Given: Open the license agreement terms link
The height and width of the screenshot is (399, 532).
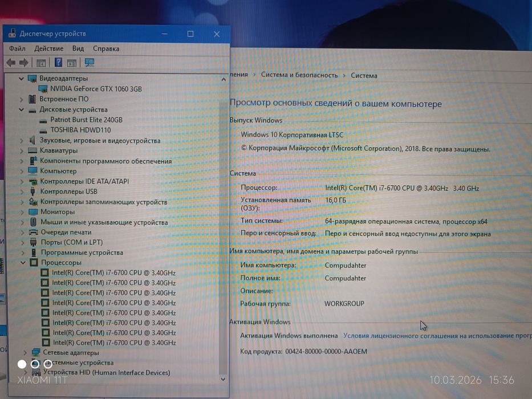Looking at the screenshot, I should click(437, 336).
